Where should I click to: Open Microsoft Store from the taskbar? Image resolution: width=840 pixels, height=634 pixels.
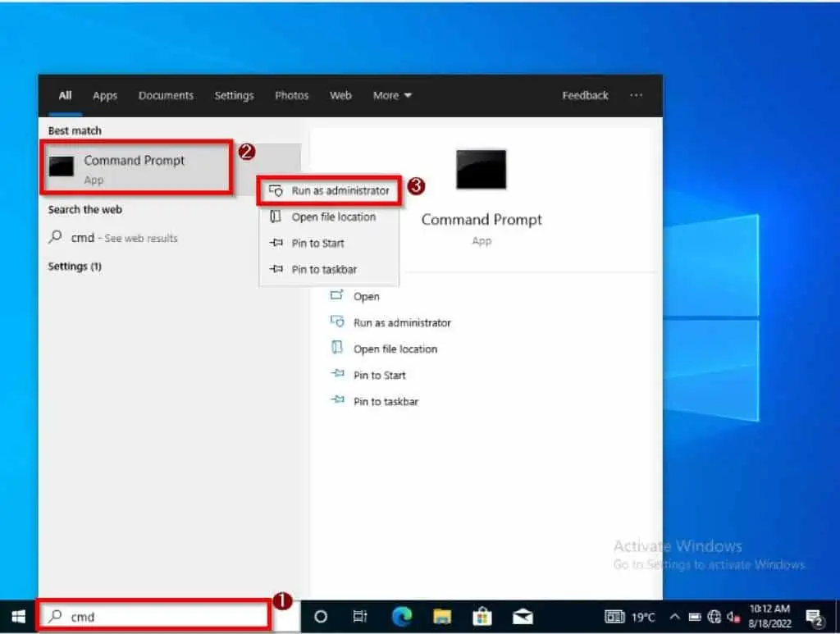(482, 617)
